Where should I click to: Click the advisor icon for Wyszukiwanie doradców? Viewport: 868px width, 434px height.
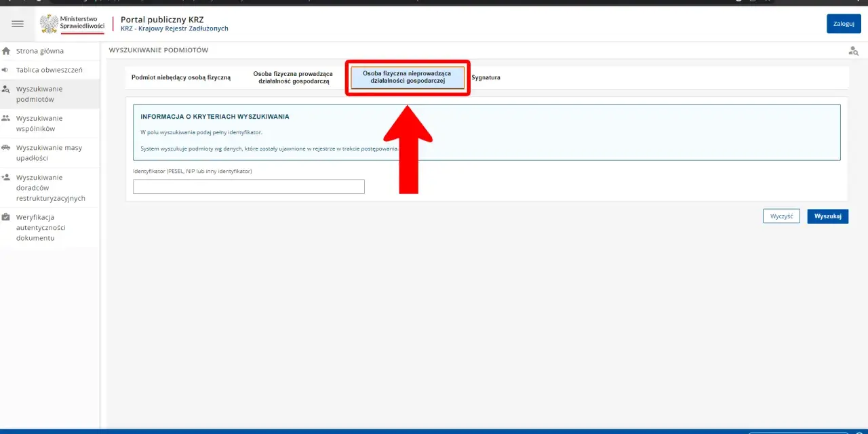(x=6, y=177)
